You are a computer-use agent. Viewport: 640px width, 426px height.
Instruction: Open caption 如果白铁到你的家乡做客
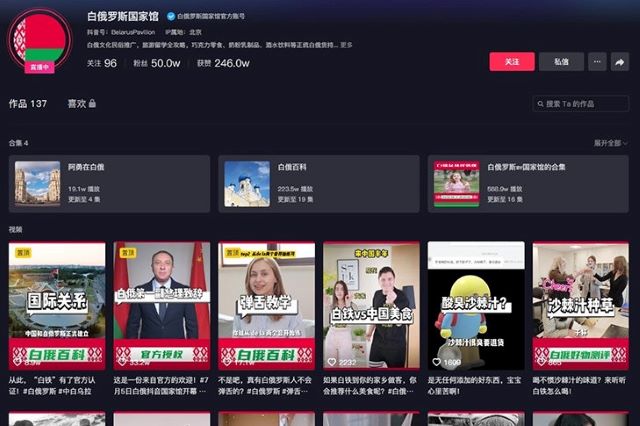tap(370, 386)
